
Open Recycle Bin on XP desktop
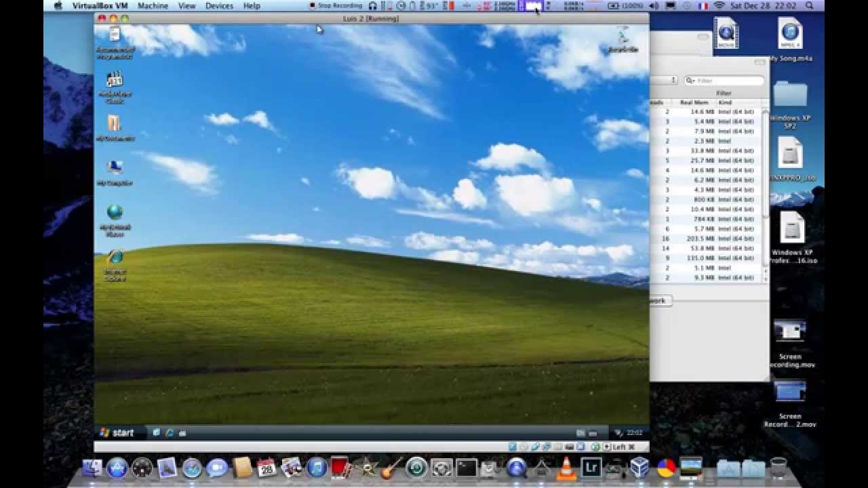(623, 40)
